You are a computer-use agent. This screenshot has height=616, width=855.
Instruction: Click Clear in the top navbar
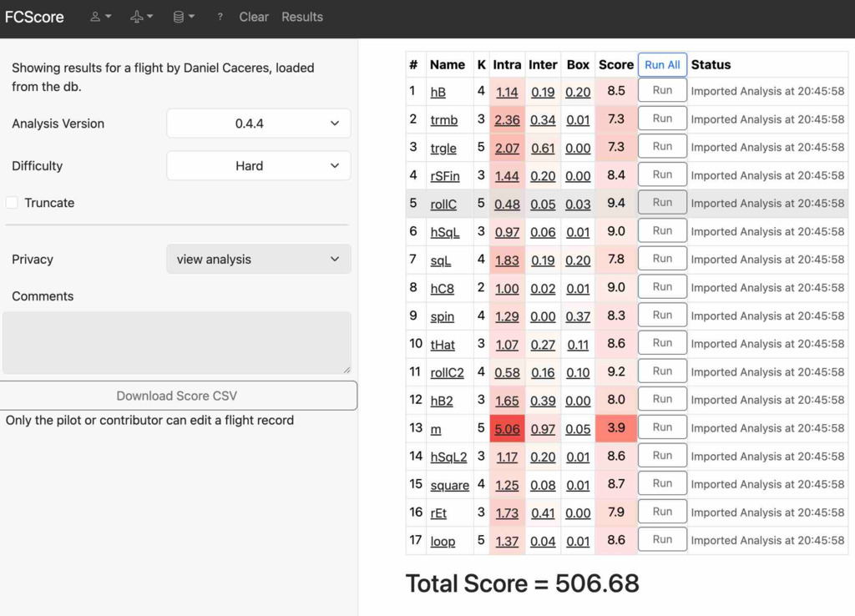(x=254, y=17)
